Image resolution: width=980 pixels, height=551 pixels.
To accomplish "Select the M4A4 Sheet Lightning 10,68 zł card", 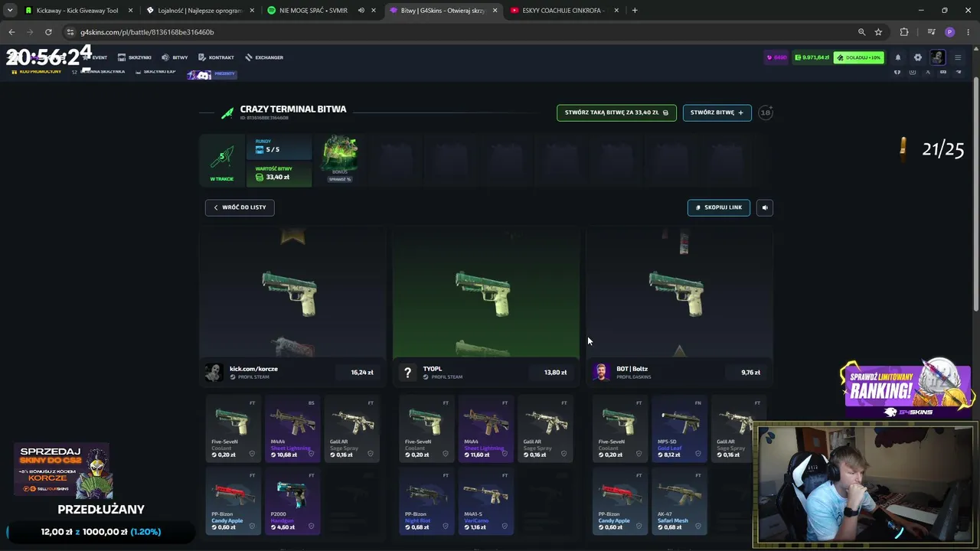I will (292, 429).
